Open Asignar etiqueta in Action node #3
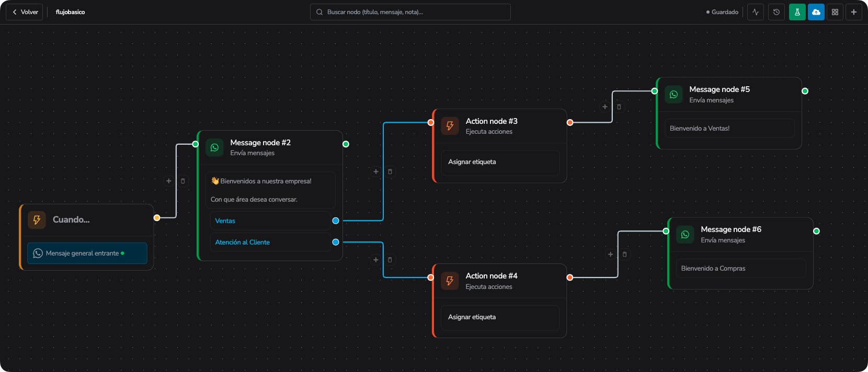The image size is (868, 372). (x=500, y=162)
